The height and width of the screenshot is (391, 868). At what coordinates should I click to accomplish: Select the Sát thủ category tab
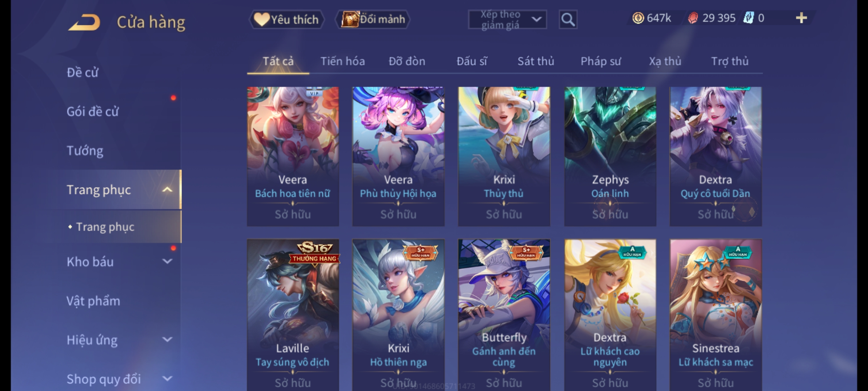[x=536, y=61]
